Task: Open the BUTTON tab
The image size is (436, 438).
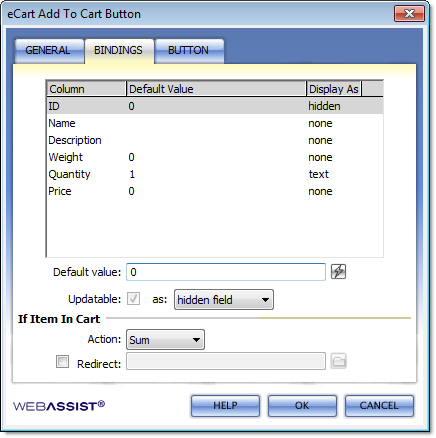Action: click(x=189, y=51)
